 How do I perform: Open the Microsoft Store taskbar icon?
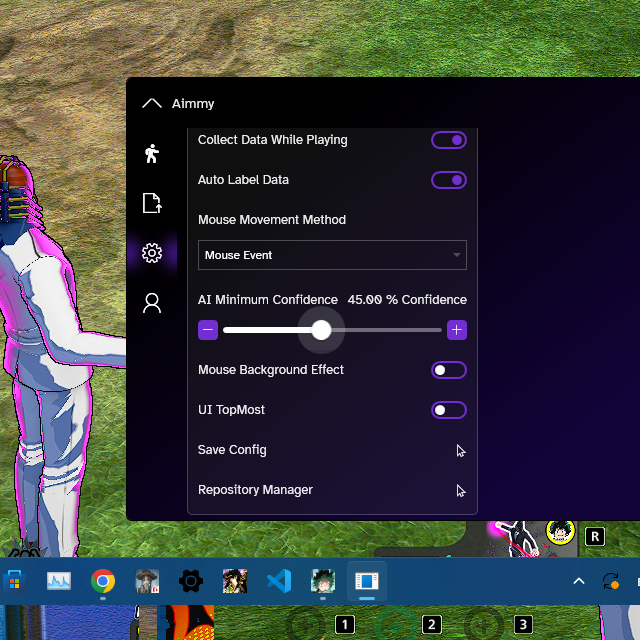point(15,581)
